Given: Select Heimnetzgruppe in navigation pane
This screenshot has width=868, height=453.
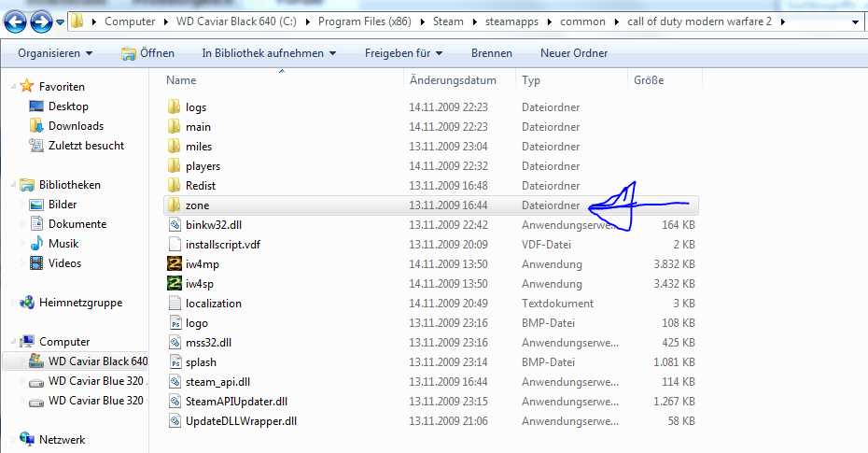Looking at the screenshot, I should [80, 303].
